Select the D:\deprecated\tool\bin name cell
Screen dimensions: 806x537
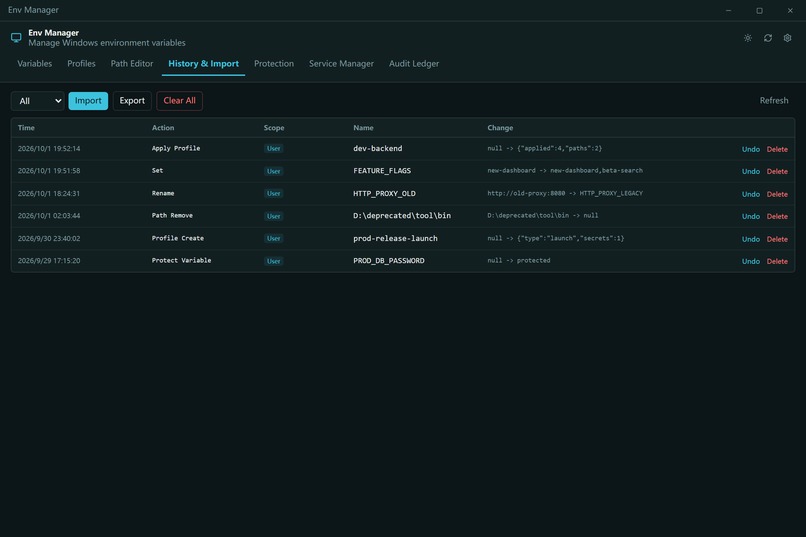(x=402, y=216)
